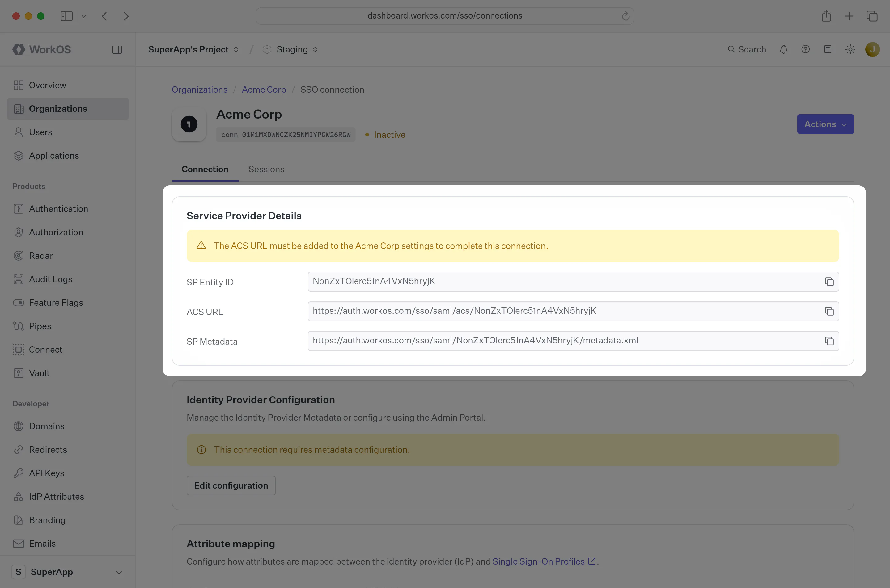Show the tab overview in Safari

872,16
